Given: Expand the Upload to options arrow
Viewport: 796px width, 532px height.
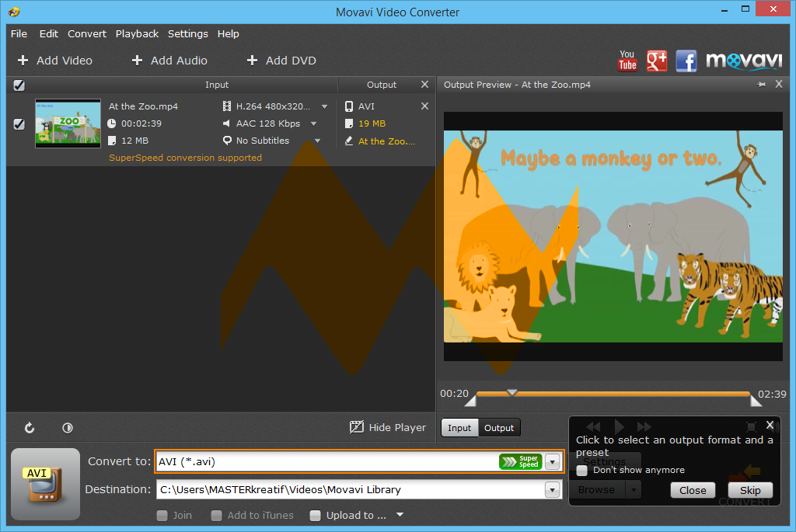Looking at the screenshot, I should 400,515.
